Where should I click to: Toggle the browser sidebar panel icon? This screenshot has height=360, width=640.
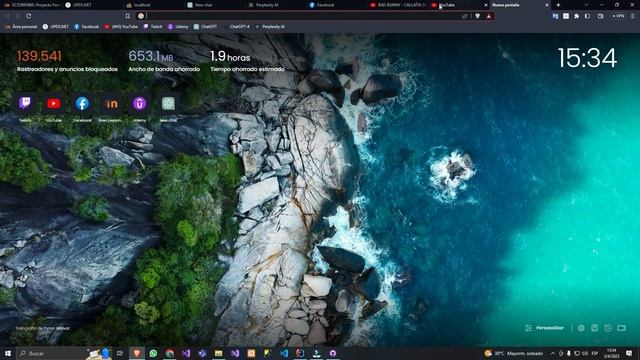coord(587,16)
